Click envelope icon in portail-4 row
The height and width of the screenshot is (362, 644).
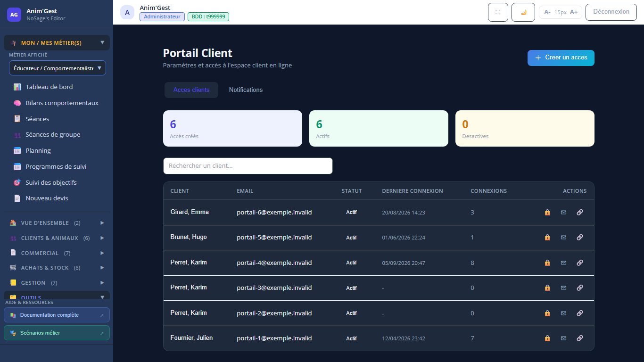click(563, 263)
